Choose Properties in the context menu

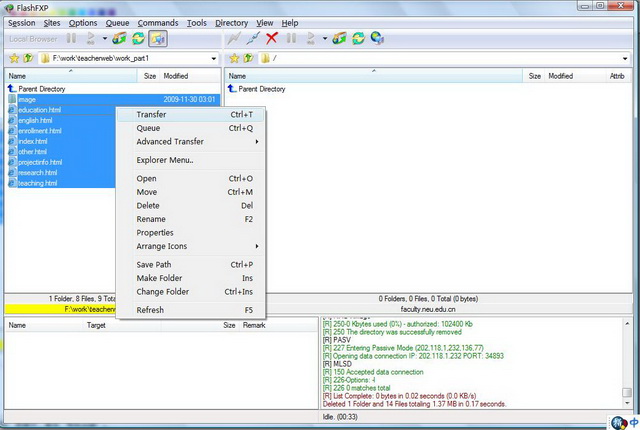[191, 233]
